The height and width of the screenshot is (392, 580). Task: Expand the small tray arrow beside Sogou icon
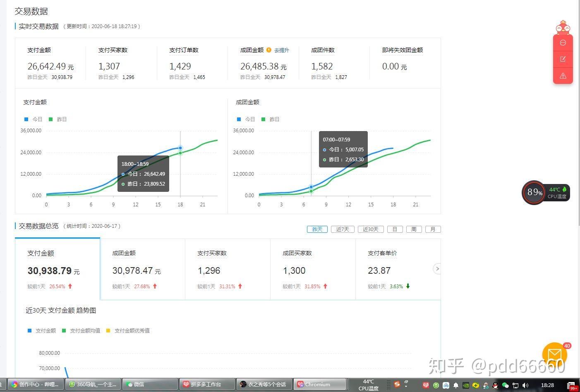(406, 387)
